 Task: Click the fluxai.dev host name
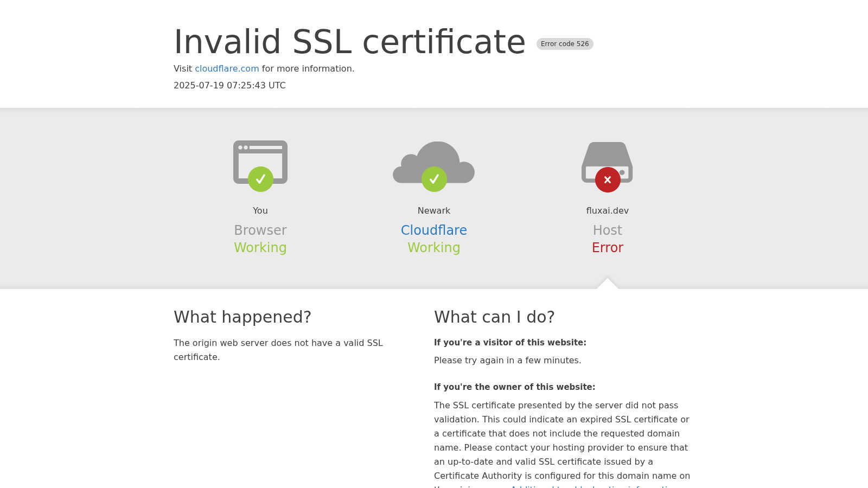(608, 211)
